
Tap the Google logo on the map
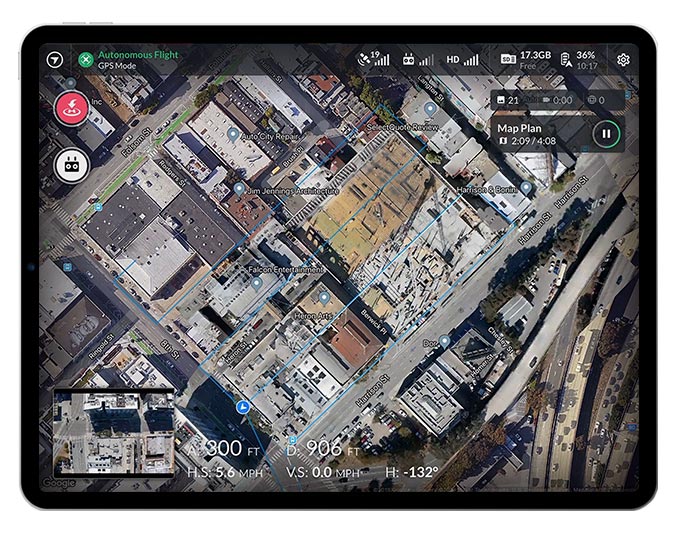pyautogui.click(x=59, y=482)
